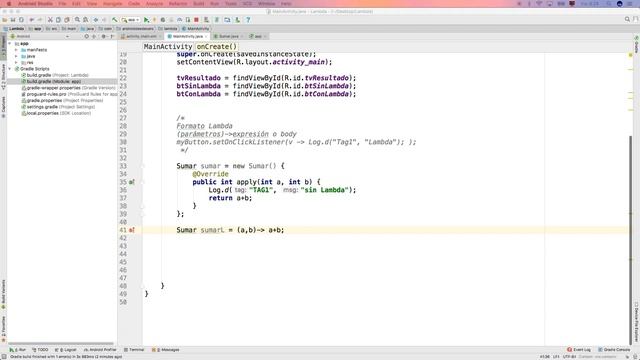Click the Help question mark toolbar icon

coord(248,20)
